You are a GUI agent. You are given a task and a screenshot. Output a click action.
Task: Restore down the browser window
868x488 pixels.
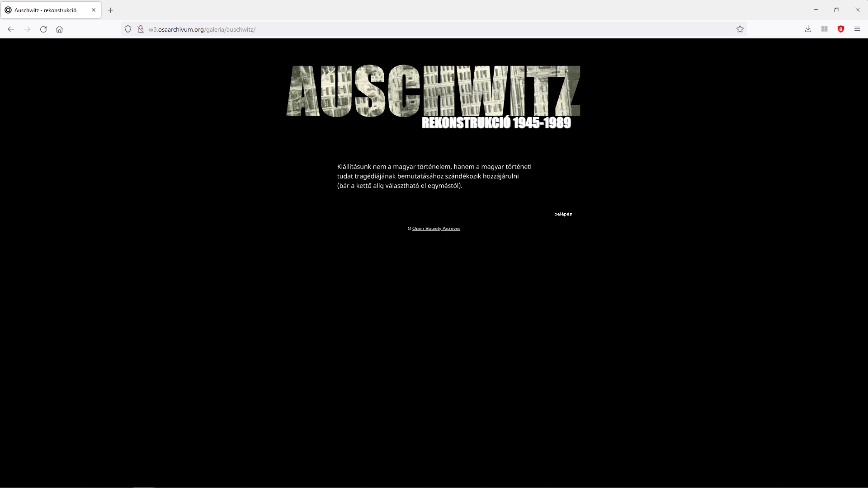836,10
